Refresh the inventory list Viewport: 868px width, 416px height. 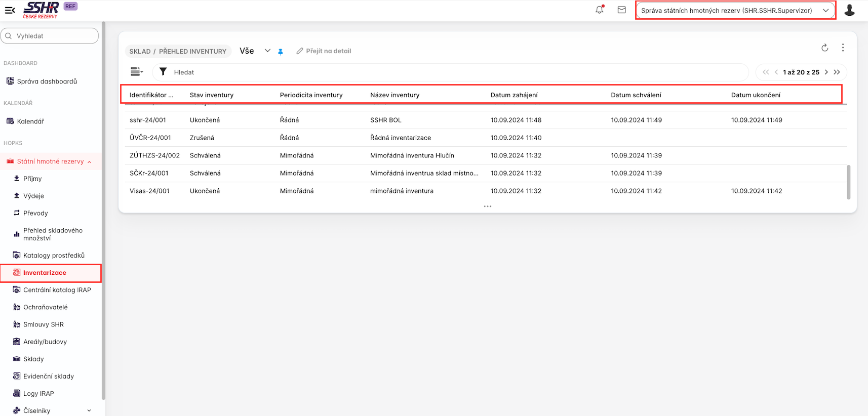click(824, 48)
